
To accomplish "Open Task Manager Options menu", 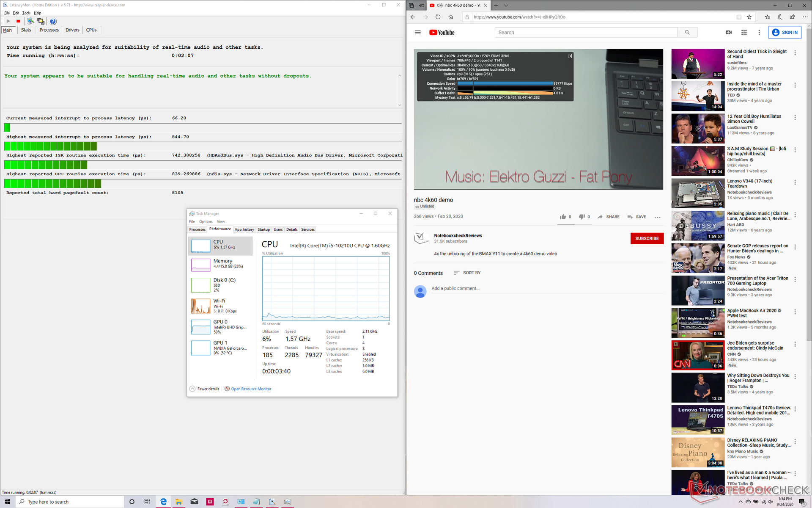I will coord(206,221).
